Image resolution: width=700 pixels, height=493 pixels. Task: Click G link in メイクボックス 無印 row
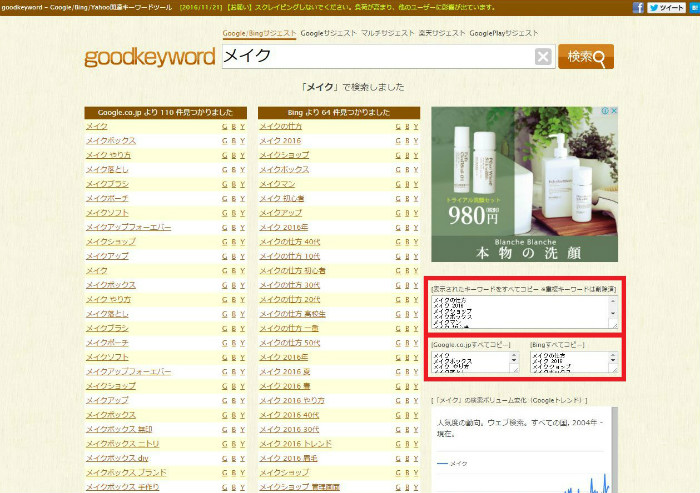[x=225, y=430]
